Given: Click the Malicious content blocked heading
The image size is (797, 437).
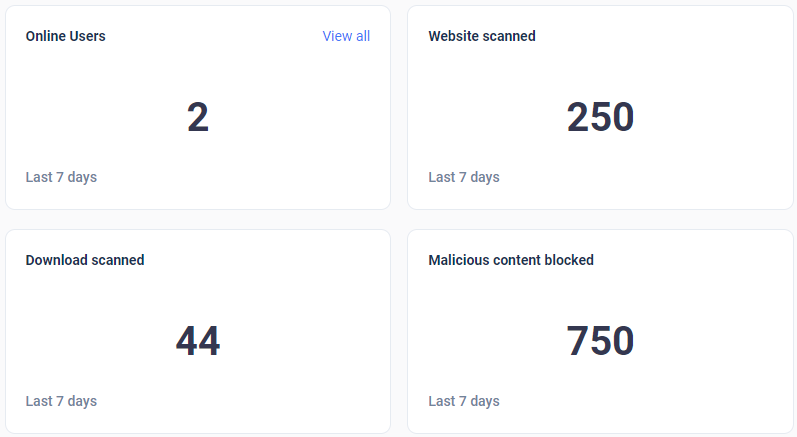Looking at the screenshot, I should click(x=511, y=260).
